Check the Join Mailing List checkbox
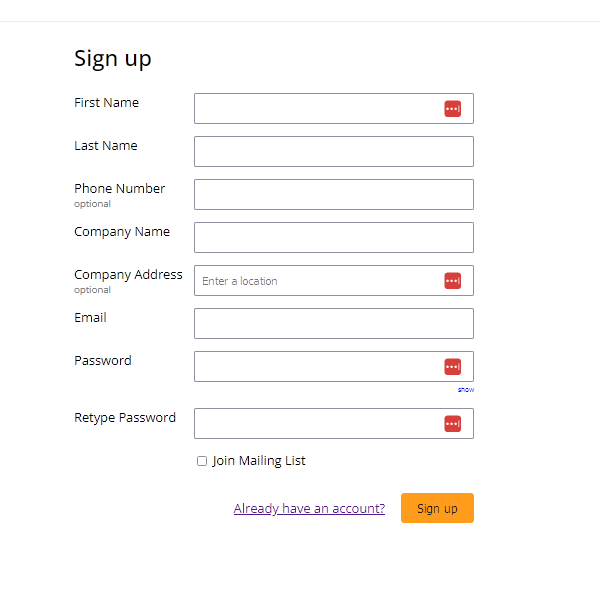Screen dimensions: 600x600 pyautogui.click(x=202, y=461)
